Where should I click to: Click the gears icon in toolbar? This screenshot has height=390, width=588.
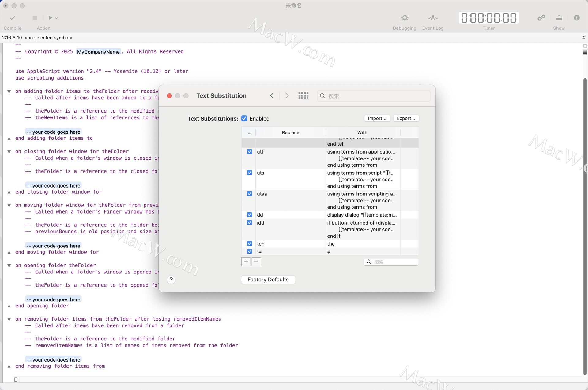point(541,18)
